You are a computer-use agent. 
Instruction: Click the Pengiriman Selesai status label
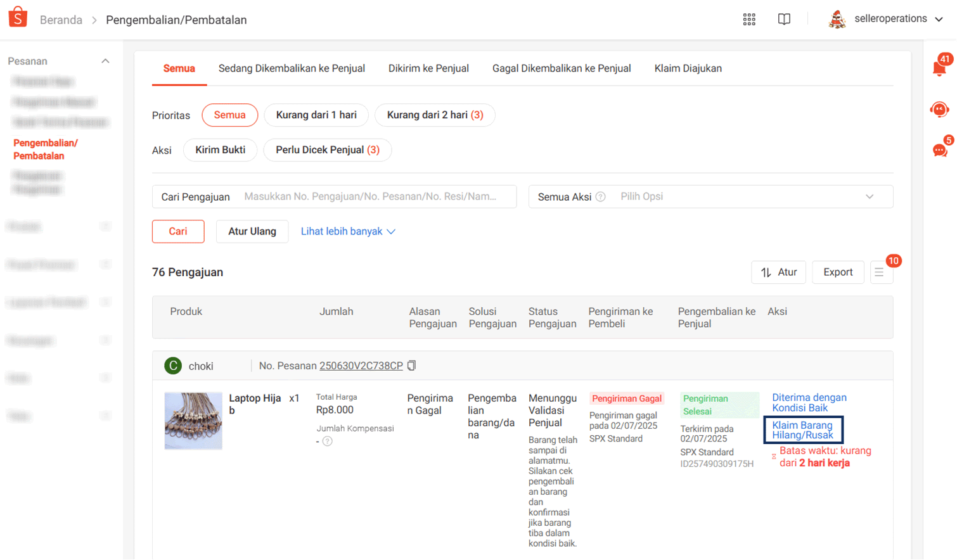pos(719,405)
